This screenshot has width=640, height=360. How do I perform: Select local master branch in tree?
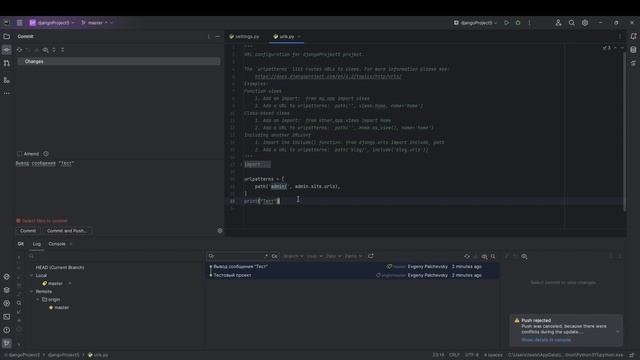pos(55,283)
